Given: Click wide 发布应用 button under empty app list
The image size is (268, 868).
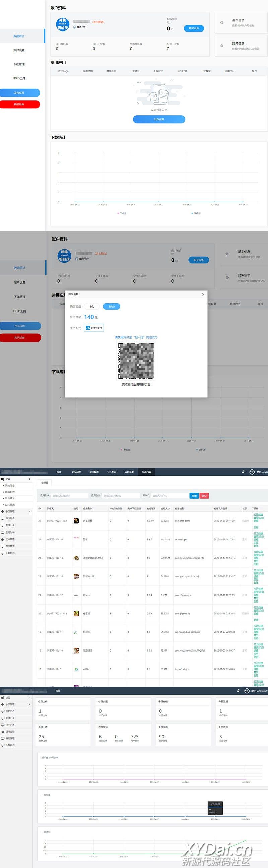Looking at the screenshot, I should pyautogui.click(x=159, y=119).
